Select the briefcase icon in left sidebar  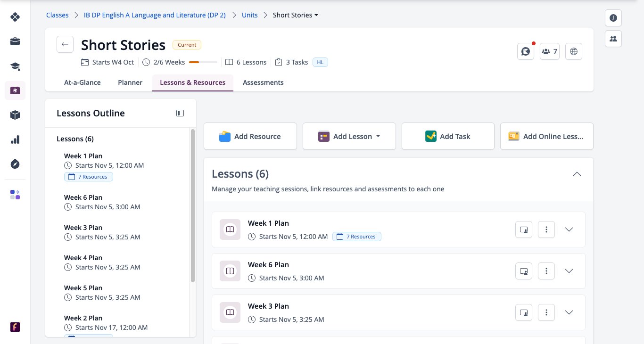pos(15,41)
